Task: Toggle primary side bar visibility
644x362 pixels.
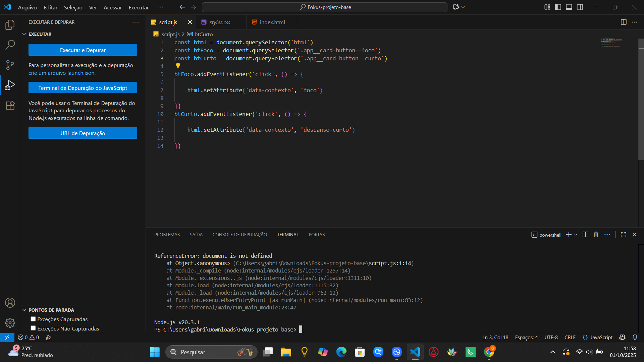Action: click(x=558, y=7)
